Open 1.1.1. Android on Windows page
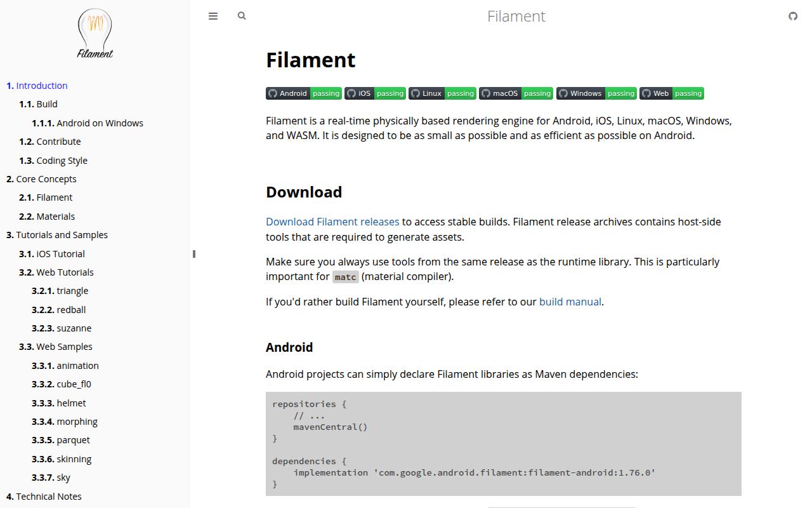 (x=88, y=123)
